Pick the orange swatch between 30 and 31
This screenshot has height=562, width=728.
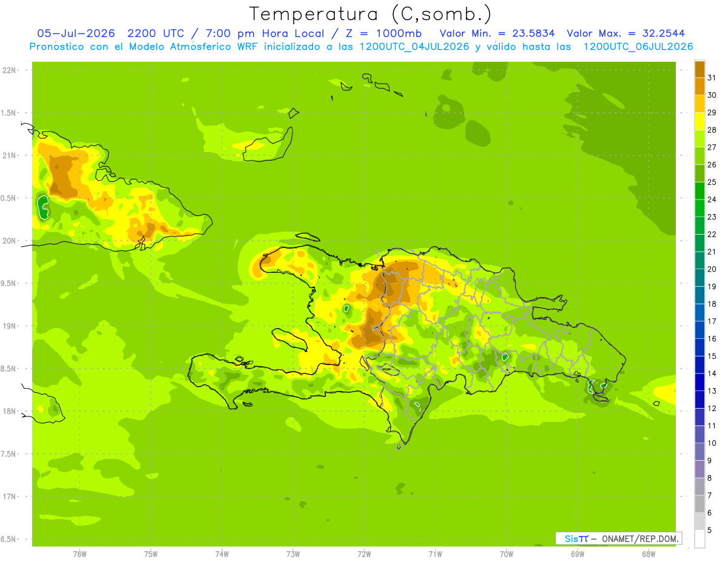coord(699,86)
